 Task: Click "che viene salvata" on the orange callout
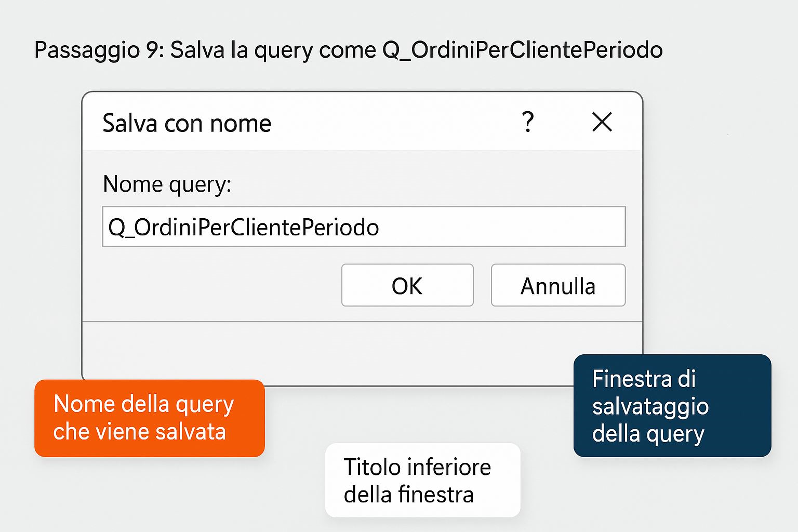(x=139, y=432)
